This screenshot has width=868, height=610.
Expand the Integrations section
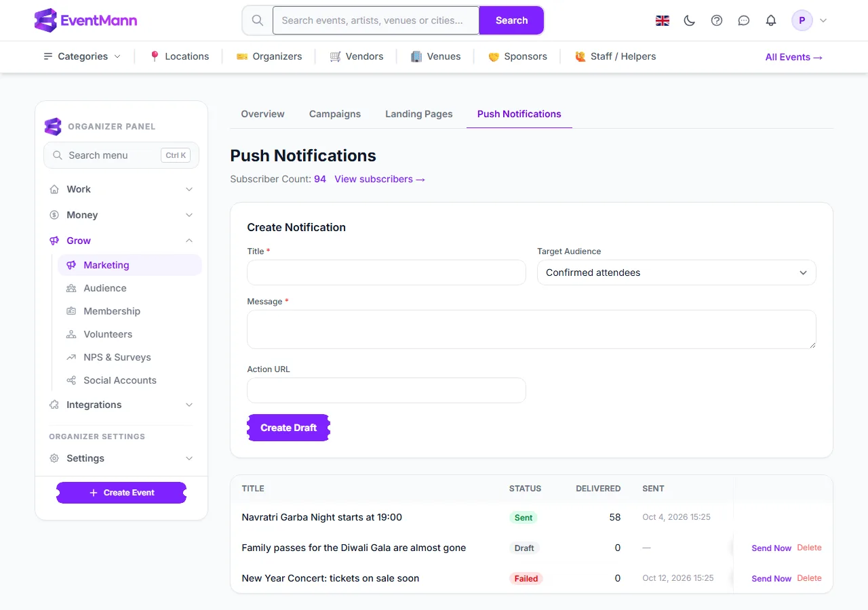(x=121, y=405)
